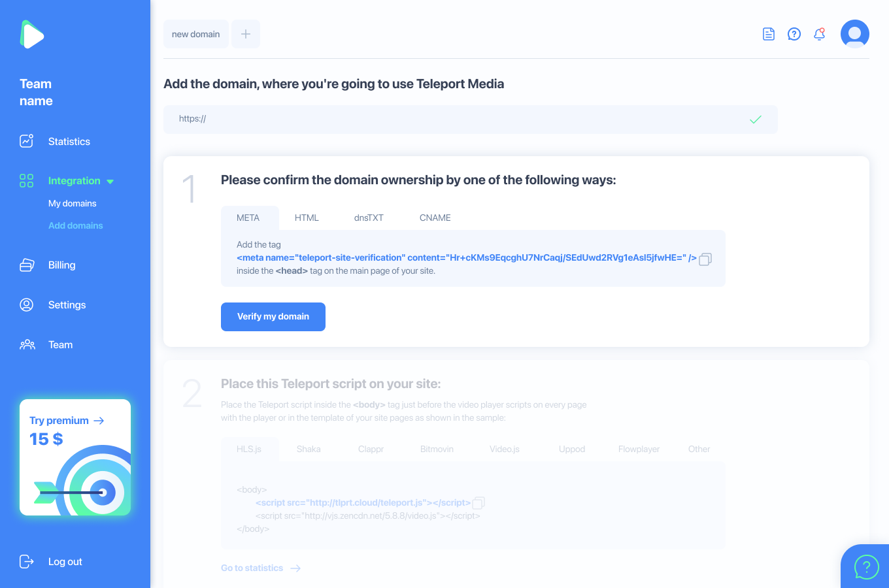Viewport: 889px width, 588px height.
Task: Click the Teleport logo in the sidebar
Action: (x=31, y=35)
